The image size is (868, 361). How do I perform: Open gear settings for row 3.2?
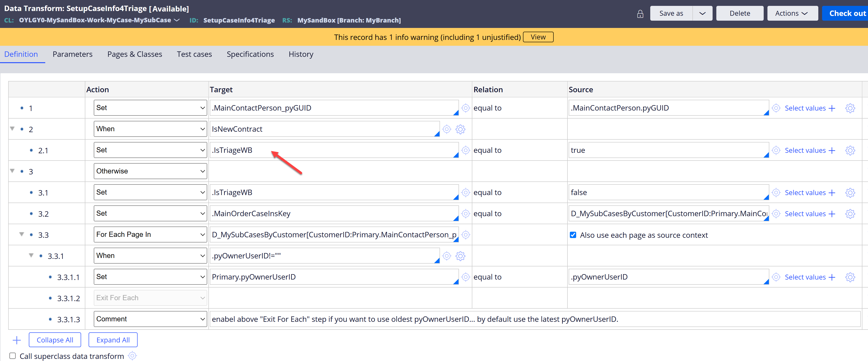pos(850,214)
